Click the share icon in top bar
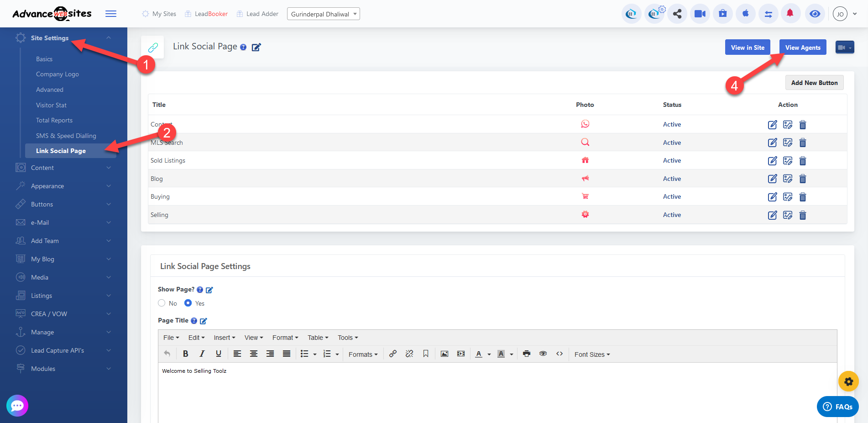The width and height of the screenshot is (868, 423). (677, 14)
